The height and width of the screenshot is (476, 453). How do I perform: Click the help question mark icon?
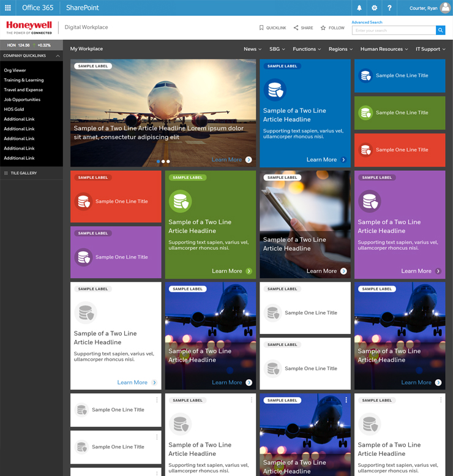pyautogui.click(x=389, y=8)
